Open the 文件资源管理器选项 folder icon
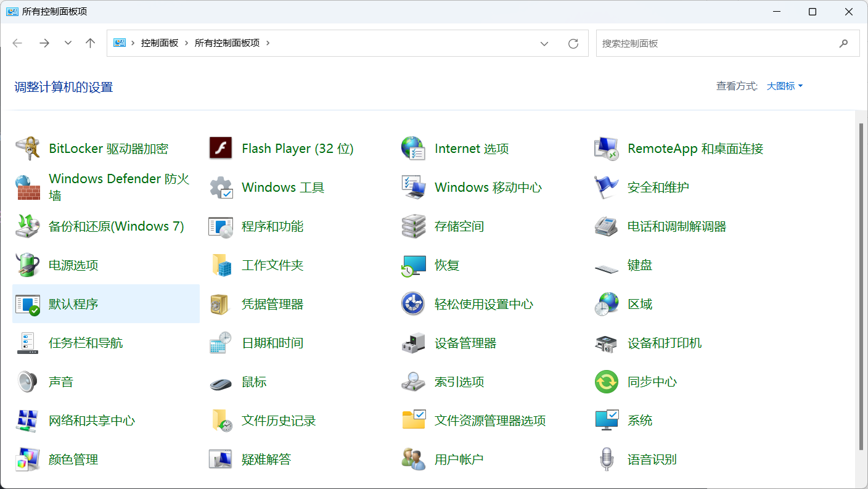Screen dimensions: 868x489 (x=413, y=419)
